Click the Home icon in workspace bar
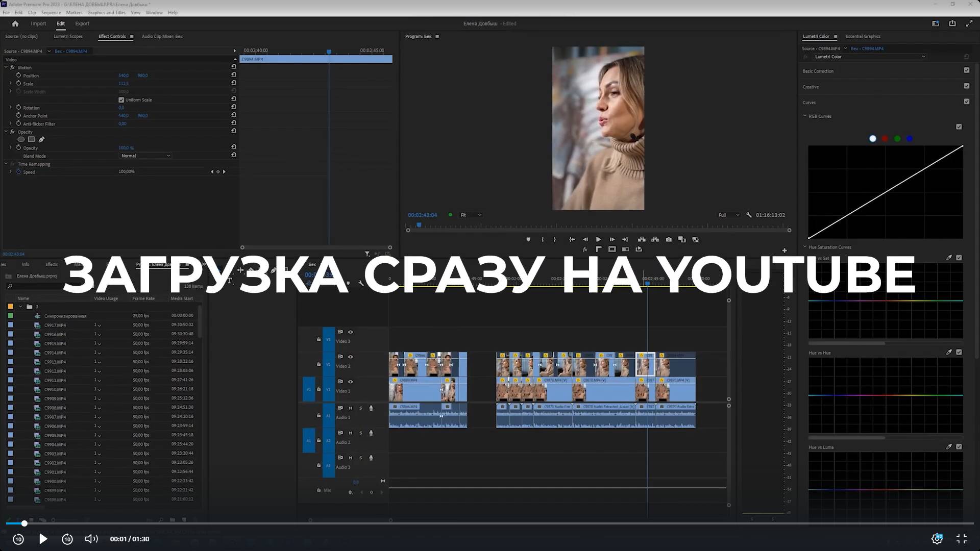 tap(15, 23)
